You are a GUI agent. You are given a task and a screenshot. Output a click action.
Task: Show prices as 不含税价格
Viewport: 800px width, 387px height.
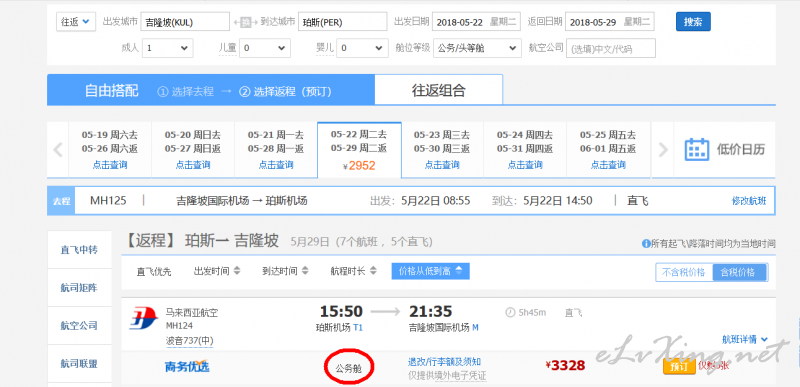tap(684, 272)
